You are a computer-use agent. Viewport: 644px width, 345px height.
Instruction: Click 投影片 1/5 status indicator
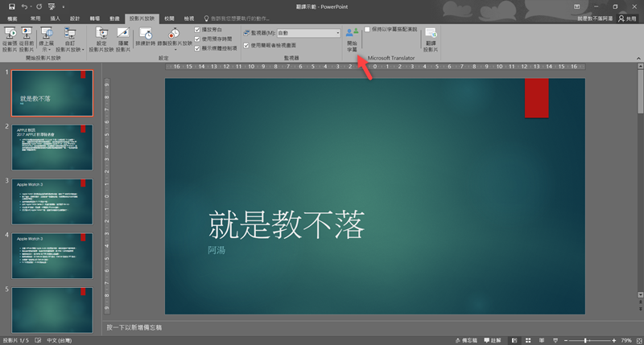(x=16, y=340)
